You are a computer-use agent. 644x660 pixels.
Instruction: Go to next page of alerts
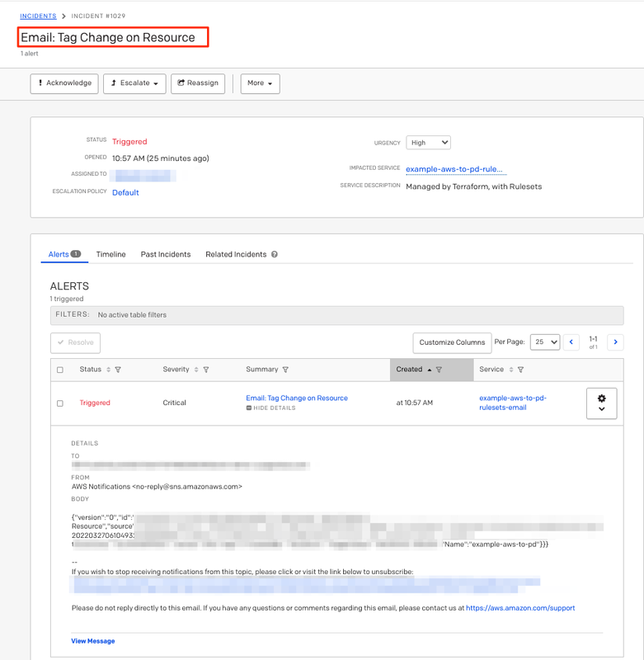click(615, 342)
